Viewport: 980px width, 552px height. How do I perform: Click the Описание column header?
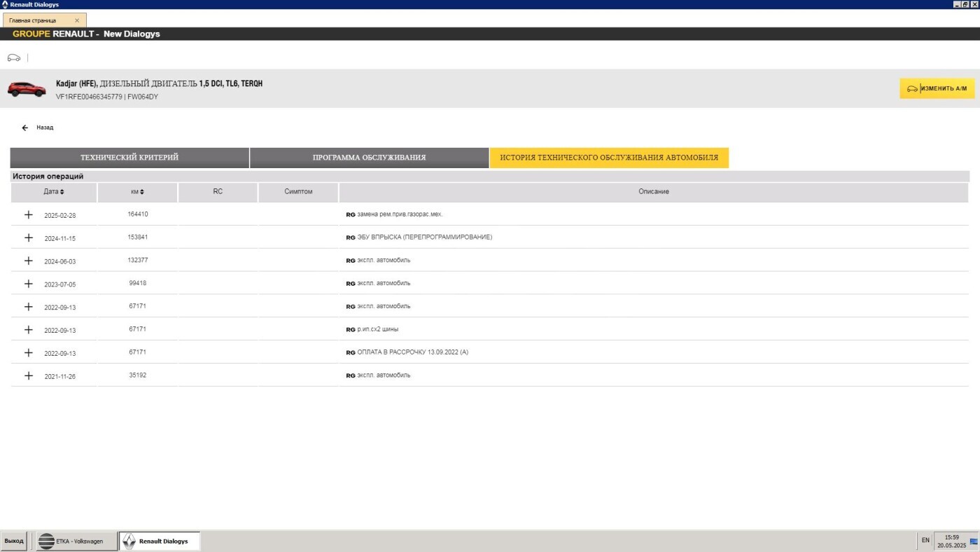point(654,192)
